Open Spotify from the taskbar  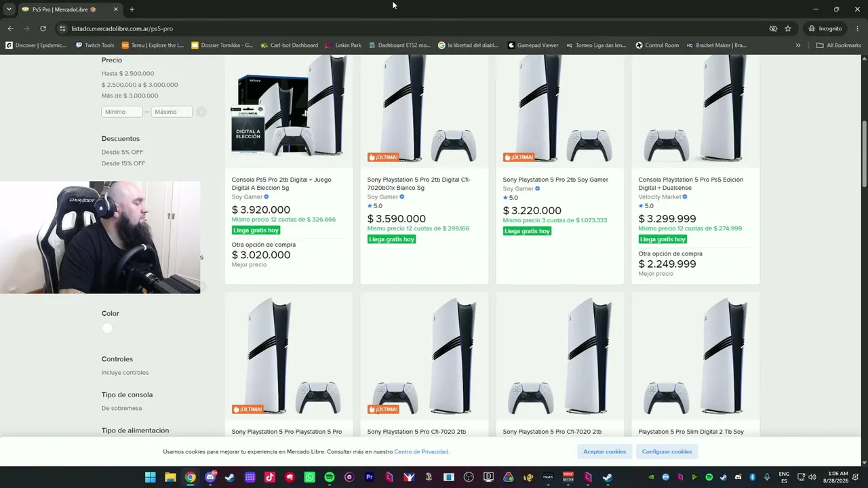tap(330, 477)
